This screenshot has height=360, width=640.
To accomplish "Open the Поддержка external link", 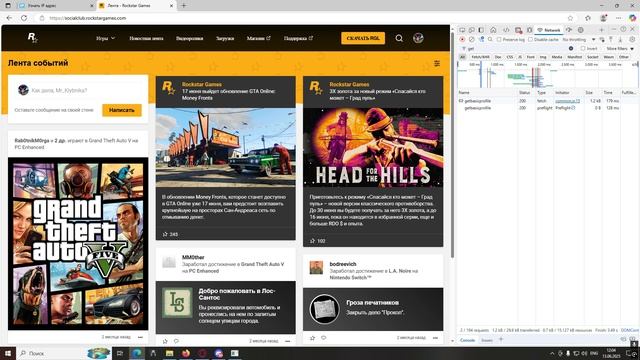I will pos(298,38).
